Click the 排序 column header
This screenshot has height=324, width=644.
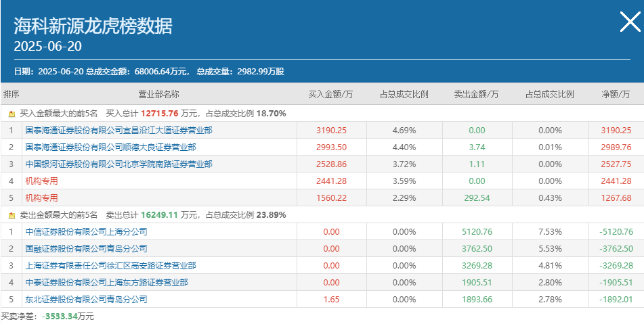(11, 94)
